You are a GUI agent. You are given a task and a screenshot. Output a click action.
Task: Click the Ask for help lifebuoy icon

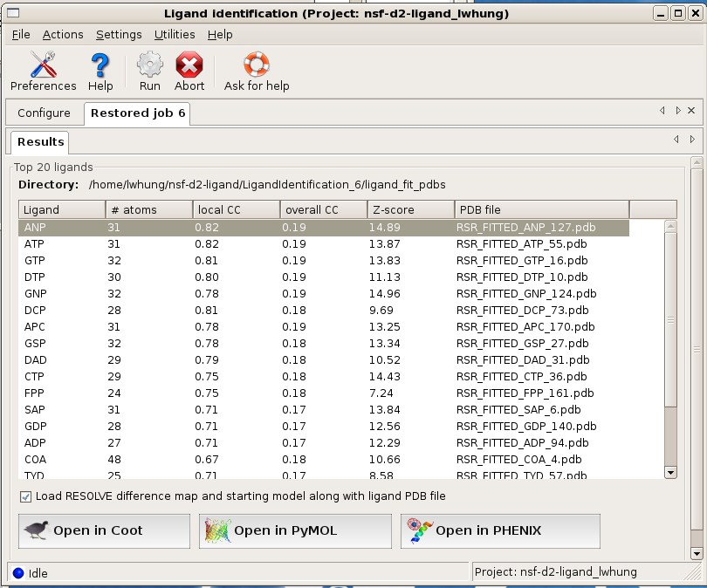256,63
